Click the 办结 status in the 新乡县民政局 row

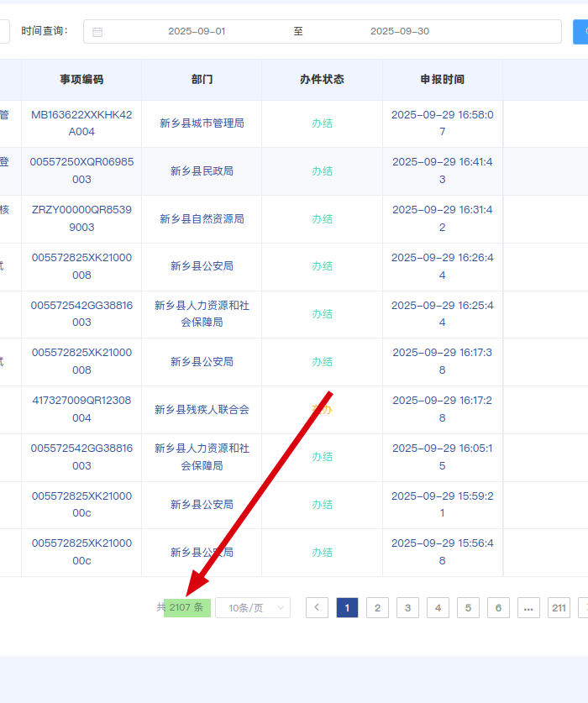[x=322, y=171]
